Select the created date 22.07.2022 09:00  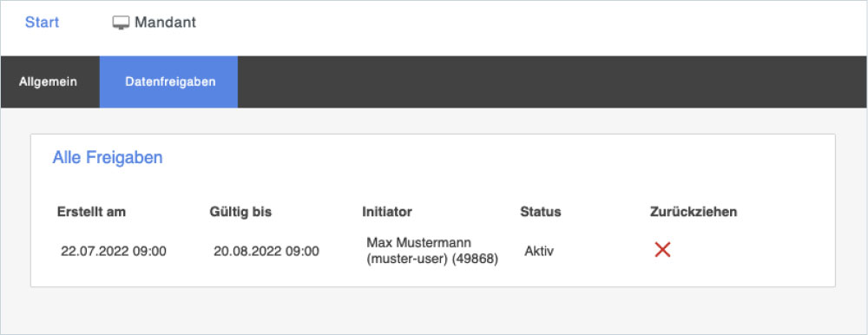tap(114, 252)
